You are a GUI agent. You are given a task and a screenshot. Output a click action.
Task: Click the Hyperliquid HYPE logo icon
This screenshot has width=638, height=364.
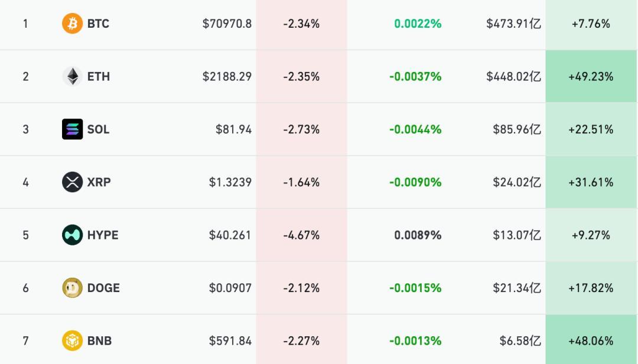click(72, 235)
